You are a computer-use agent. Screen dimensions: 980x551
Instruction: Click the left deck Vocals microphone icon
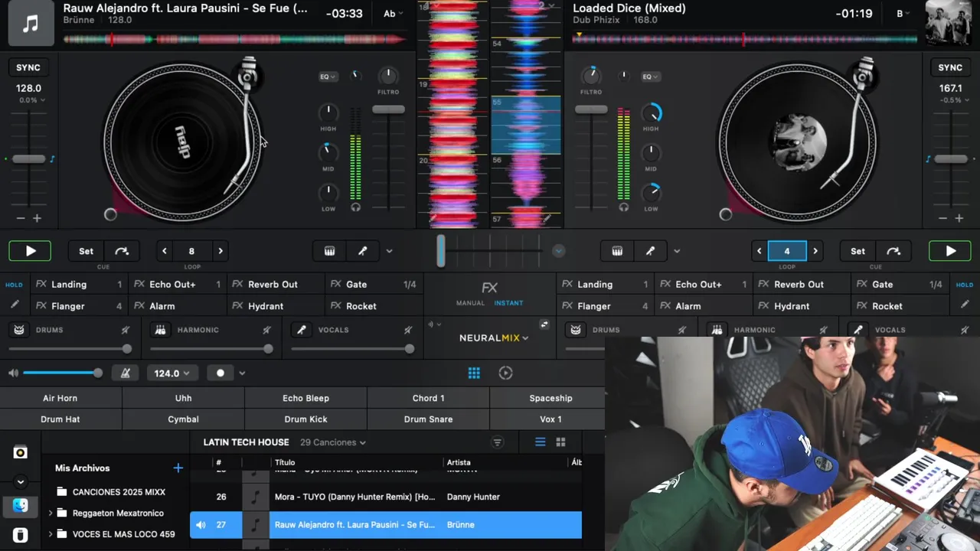coord(302,330)
